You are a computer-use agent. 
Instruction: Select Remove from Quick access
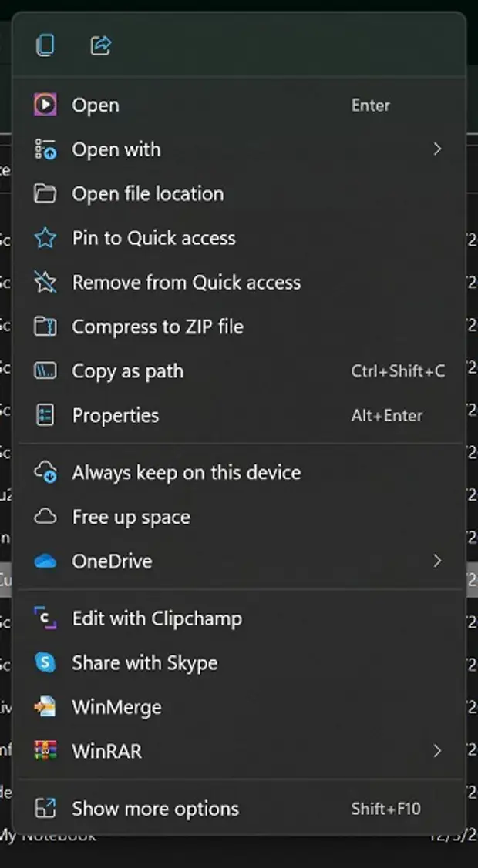pos(187,283)
